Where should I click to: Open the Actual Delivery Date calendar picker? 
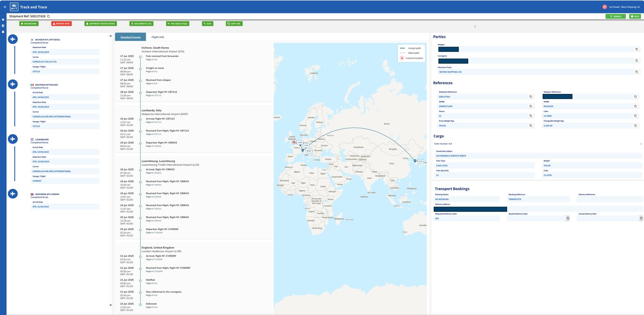coord(641,219)
